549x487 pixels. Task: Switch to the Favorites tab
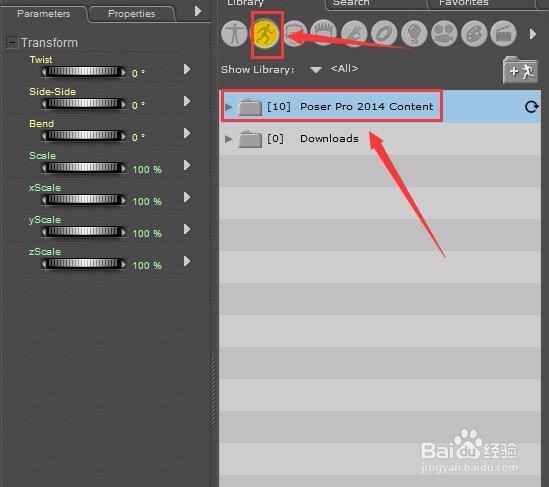pos(464,3)
